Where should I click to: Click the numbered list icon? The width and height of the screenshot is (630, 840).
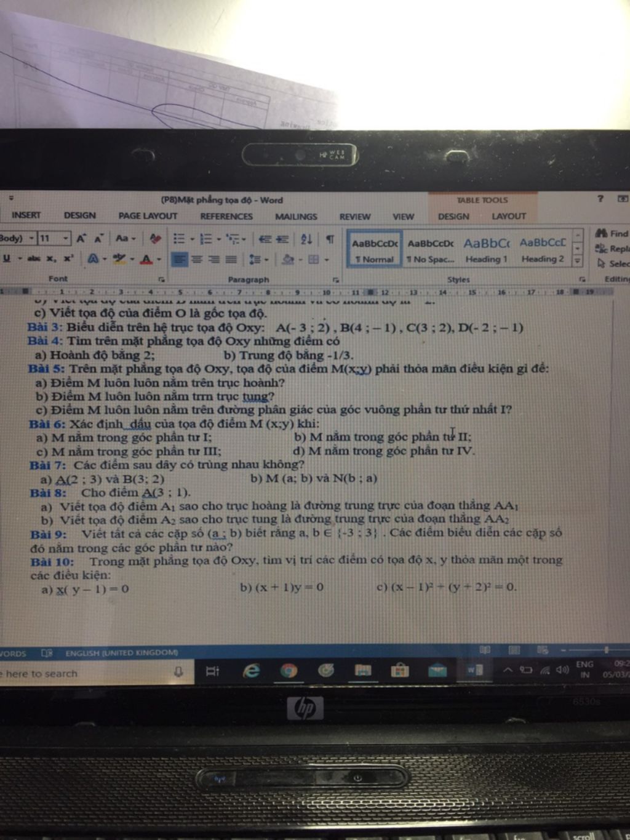pyautogui.click(x=206, y=238)
